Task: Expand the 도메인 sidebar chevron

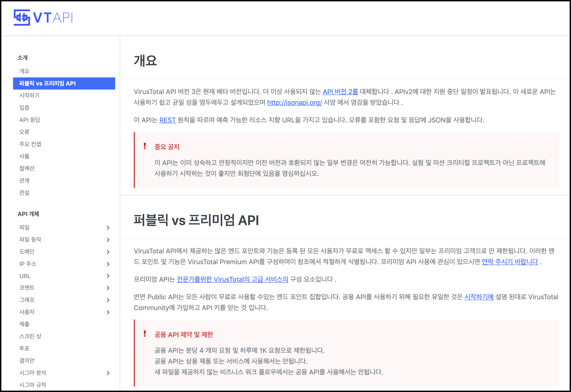Action: click(108, 252)
